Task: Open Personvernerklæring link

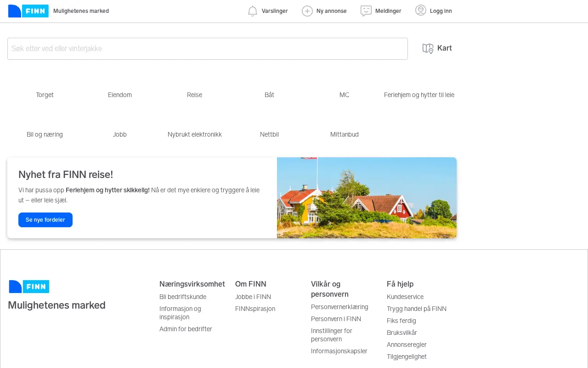Action: [339, 307]
